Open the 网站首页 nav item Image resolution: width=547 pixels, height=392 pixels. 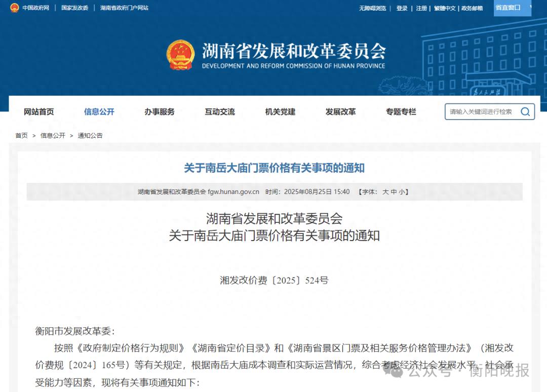[x=38, y=111]
